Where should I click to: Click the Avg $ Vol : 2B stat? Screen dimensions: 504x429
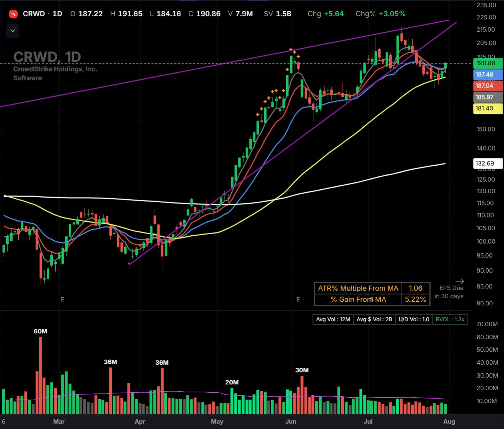(374, 319)
